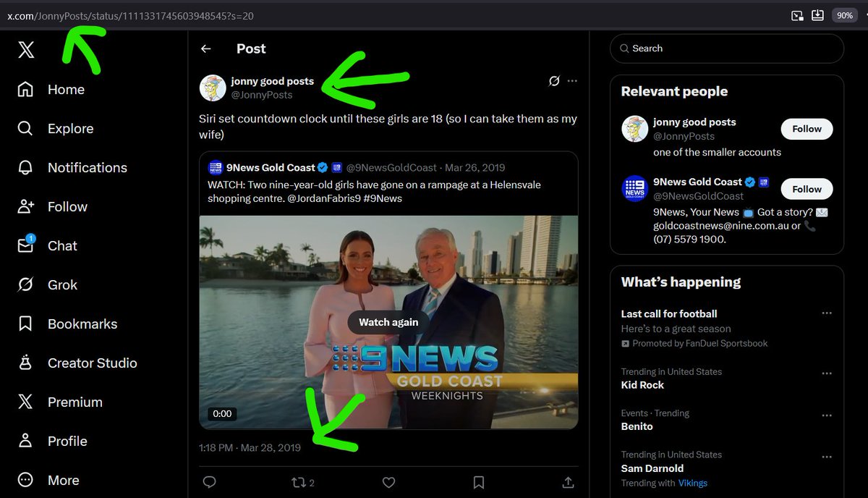This screenshot has width=868, height=498.
Task: Follow 9News Gold Coast account
Action: pos(807,188)
